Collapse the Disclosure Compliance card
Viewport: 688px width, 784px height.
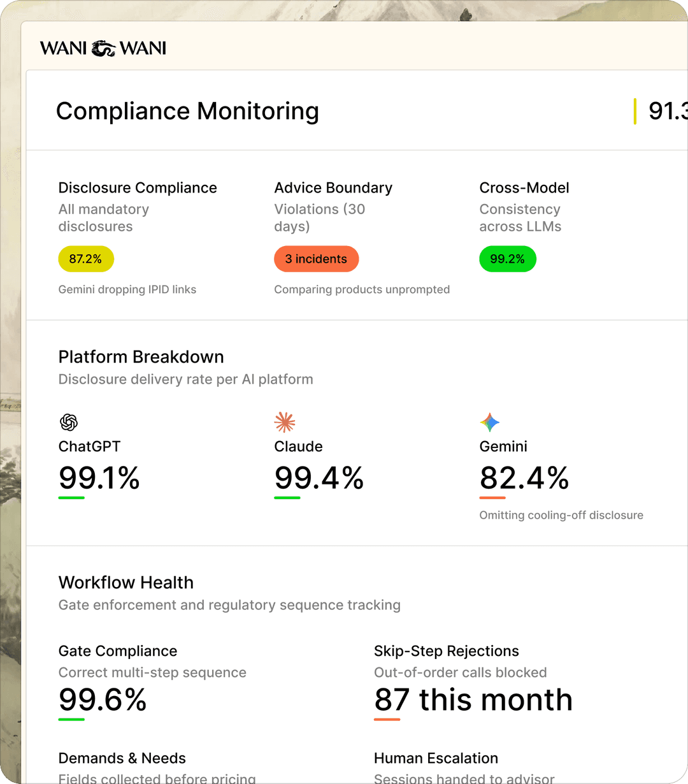[138, 187]
